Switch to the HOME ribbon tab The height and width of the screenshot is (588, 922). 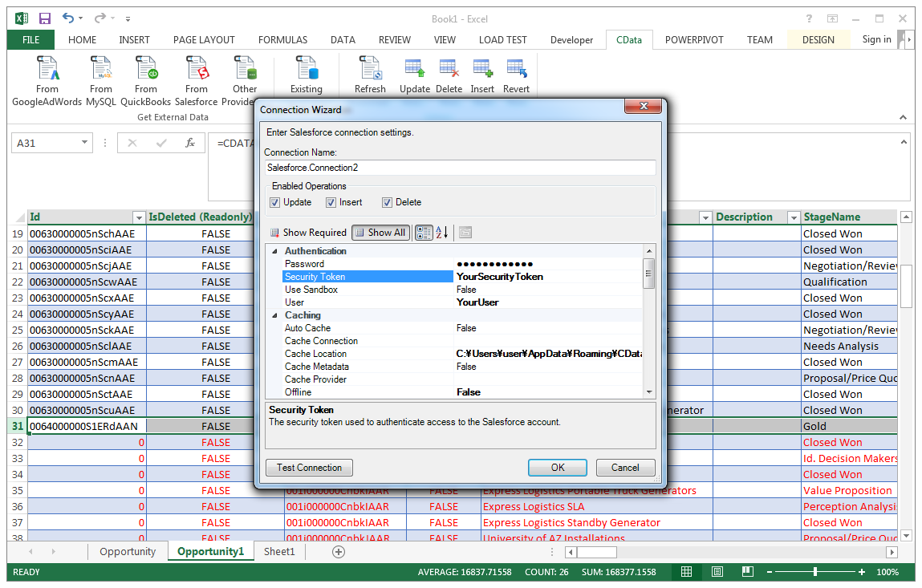(83, 40)
